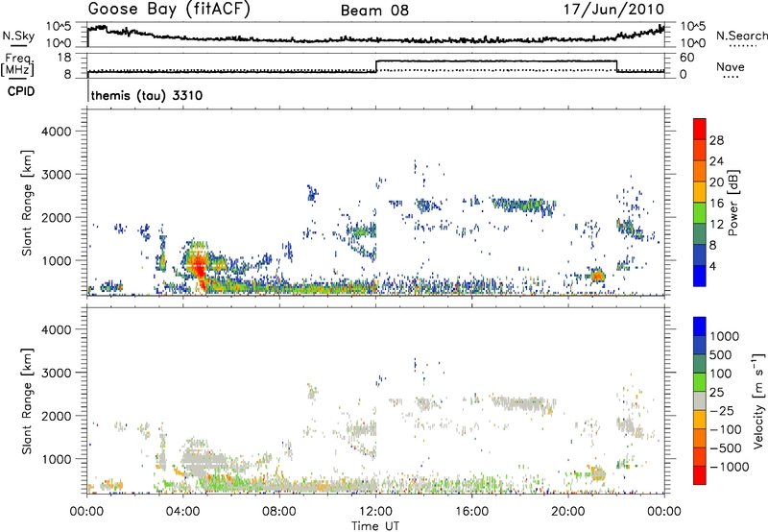768x532 pixels.
Task: Click the 10^5 tick beside N.Sky
Action: [59, 27]
